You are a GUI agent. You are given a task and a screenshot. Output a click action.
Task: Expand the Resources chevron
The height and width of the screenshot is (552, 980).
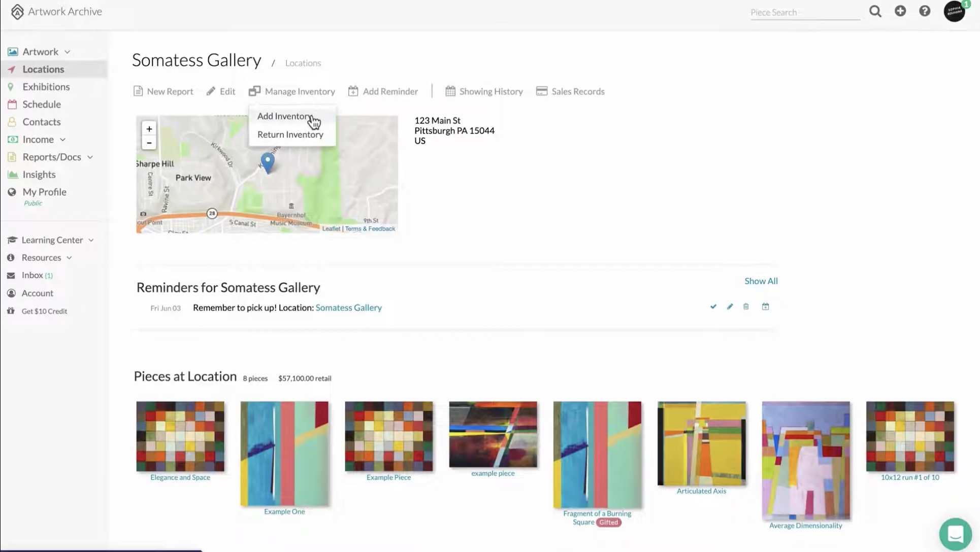click(x=69, y=258)
